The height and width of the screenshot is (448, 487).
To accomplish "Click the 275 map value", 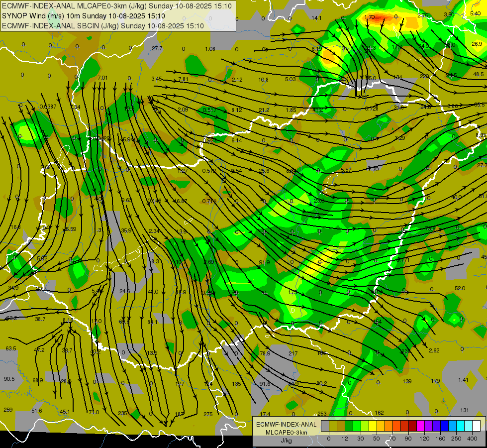I will (x=208, y=414).
